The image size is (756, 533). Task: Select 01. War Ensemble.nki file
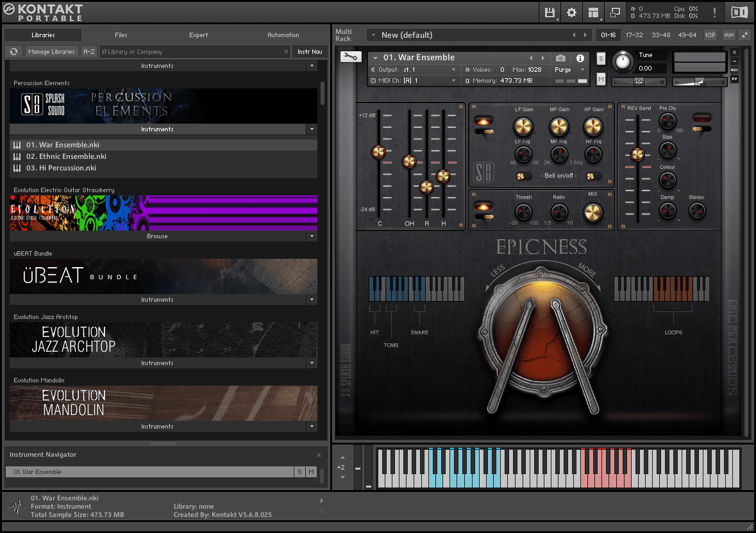coord(164,145)
